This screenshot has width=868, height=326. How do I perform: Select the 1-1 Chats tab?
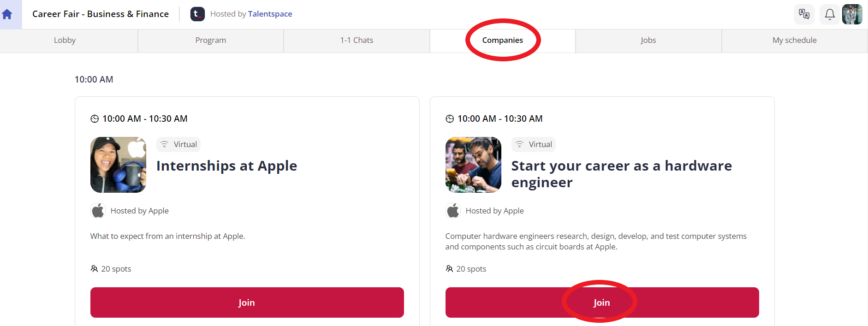(357, 41)
